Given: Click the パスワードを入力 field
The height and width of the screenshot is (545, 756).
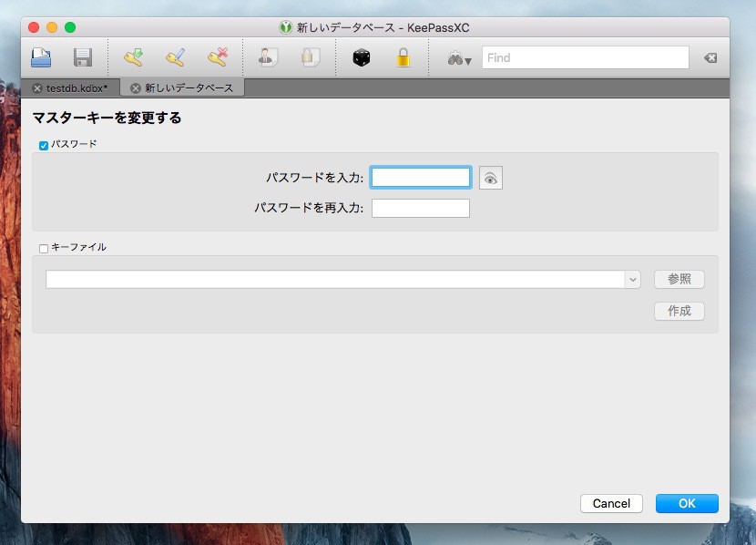Looking at the screenshot, I should pos(421,178).
